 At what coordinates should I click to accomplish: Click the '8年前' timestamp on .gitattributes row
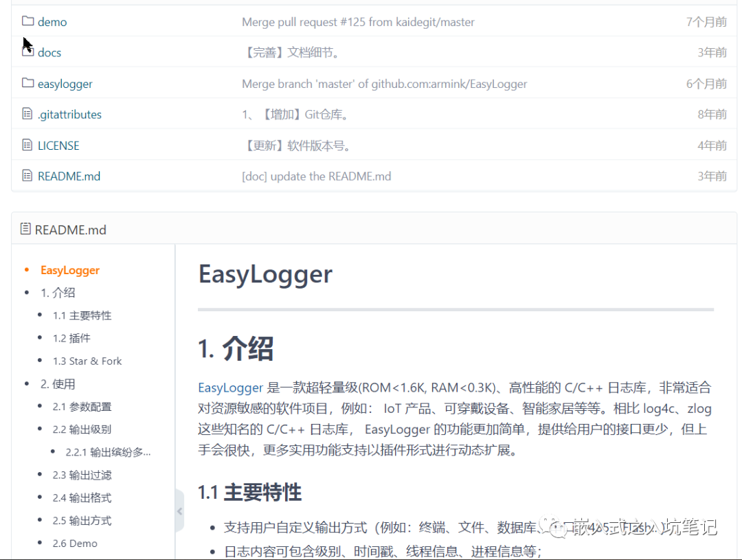point(712,115)
